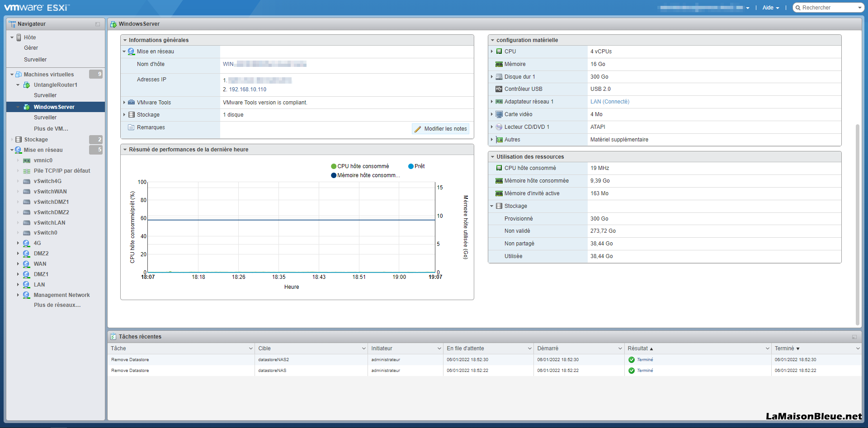Click the minimize icon of Navigateur panel

tap(98, 24)
